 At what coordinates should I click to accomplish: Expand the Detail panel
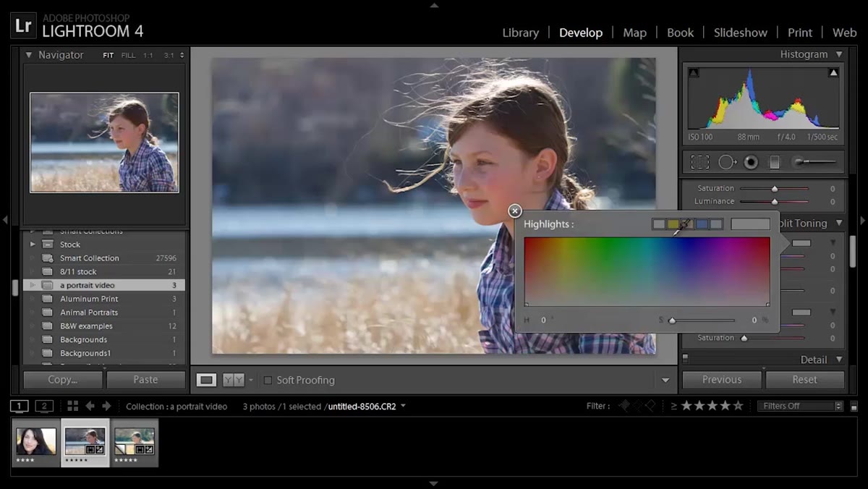point(839,360)
